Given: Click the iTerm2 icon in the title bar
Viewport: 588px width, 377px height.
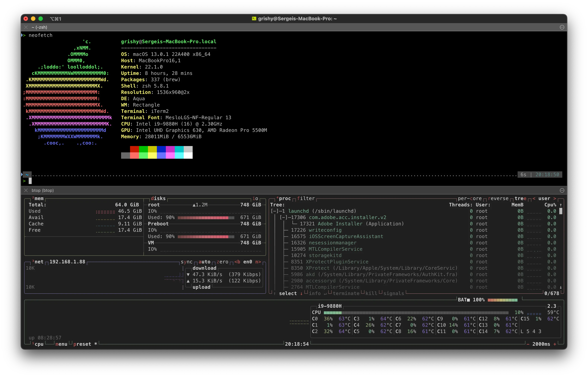Looking at the screenshot, I should point(254,19).
